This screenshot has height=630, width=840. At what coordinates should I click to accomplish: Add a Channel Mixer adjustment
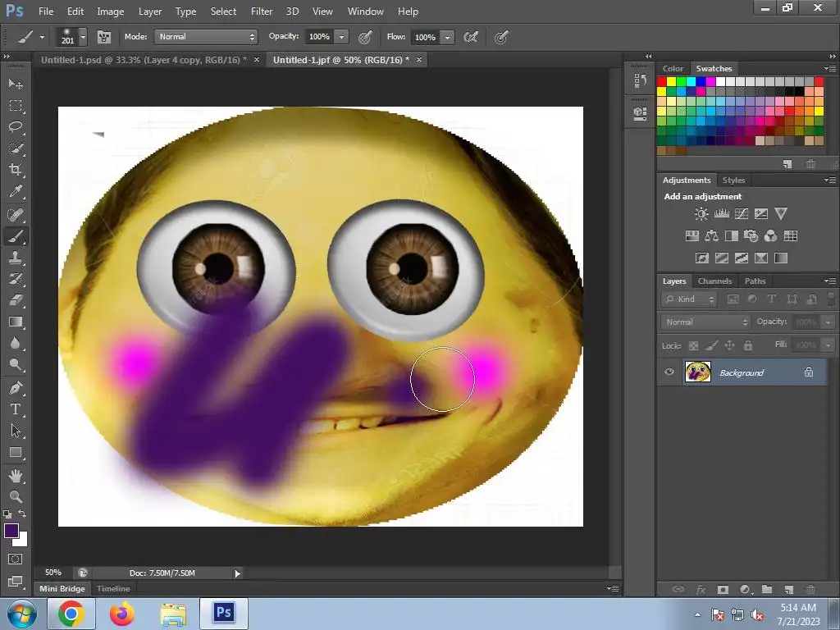[770, 235]
